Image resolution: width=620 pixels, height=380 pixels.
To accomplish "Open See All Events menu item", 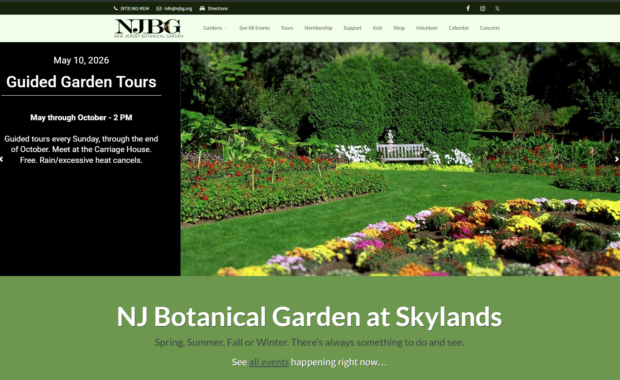I will (254, 28).
